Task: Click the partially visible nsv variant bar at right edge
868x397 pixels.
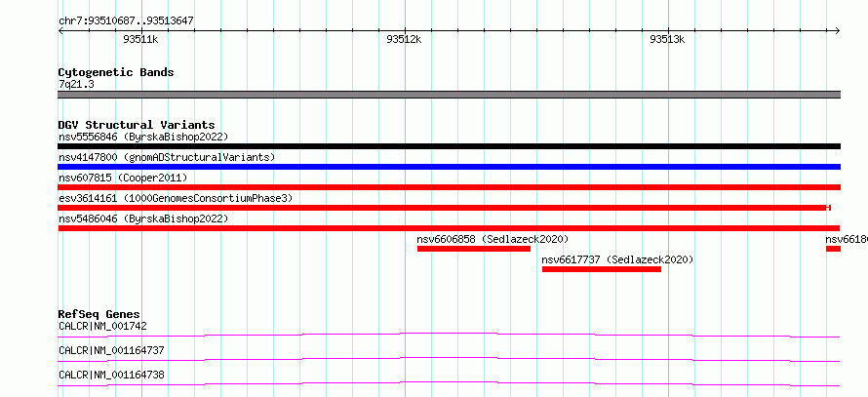Action: coord(833,249)
